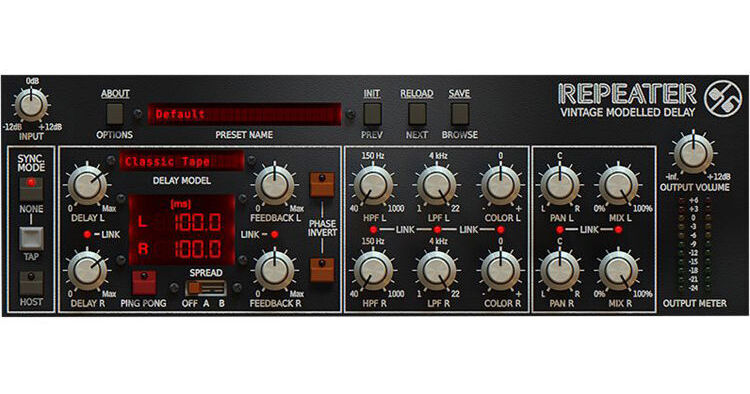
Task: Open the Classic Tape delay model display
Action: click(181, 162)
